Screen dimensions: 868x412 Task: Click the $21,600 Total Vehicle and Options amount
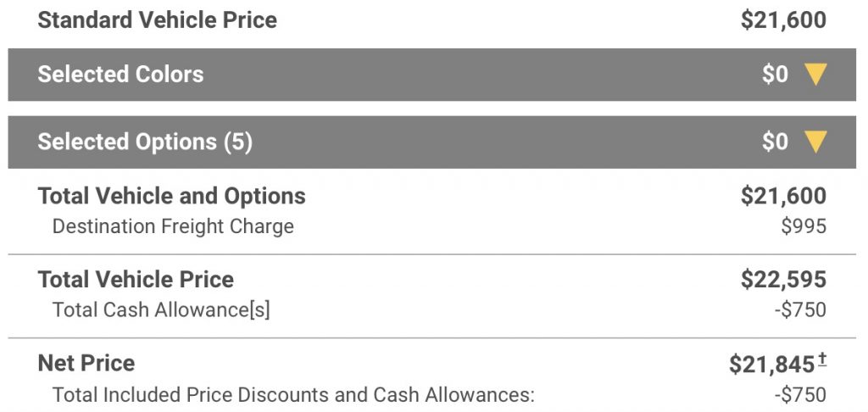coord(783,196)
